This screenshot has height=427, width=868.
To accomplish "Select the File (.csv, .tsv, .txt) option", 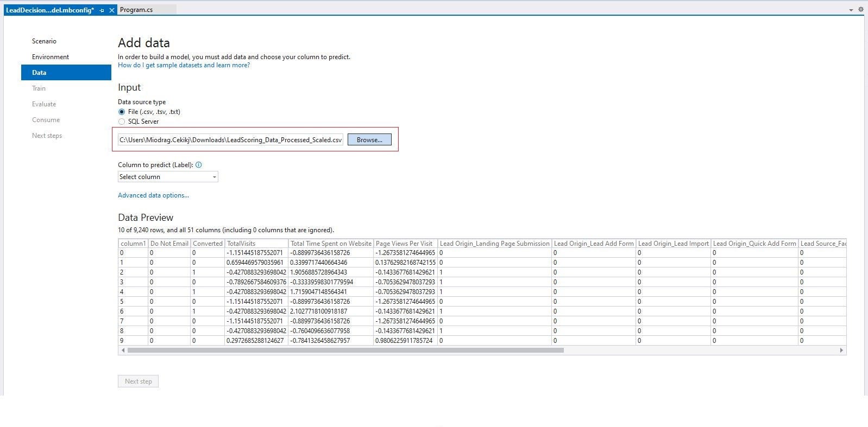I will pos(122,112).
